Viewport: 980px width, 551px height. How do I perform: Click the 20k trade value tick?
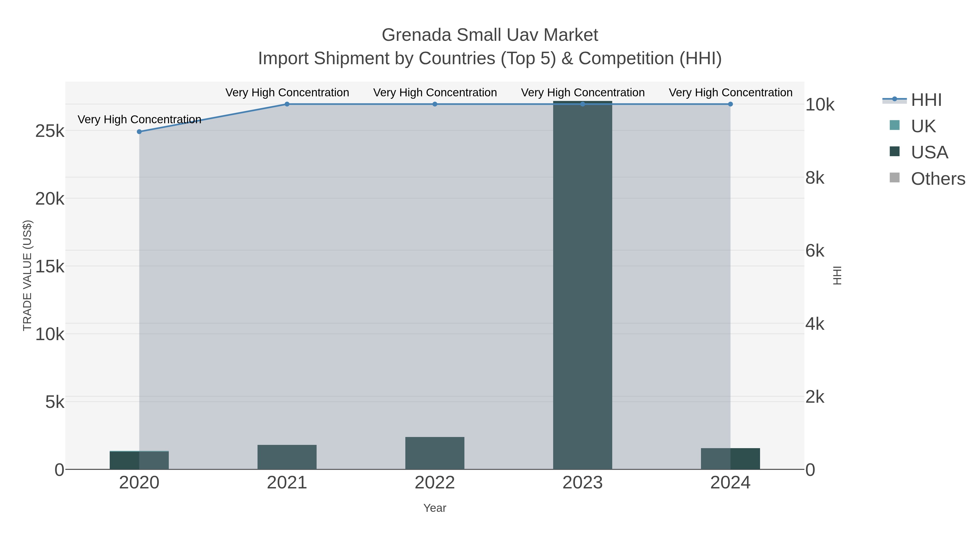click(x=50, y=199)
